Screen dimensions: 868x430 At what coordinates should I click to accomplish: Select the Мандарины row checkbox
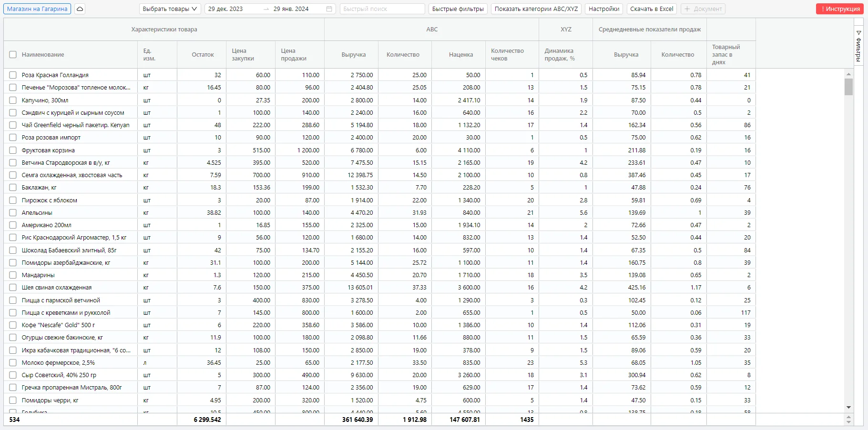pos(13,275)
